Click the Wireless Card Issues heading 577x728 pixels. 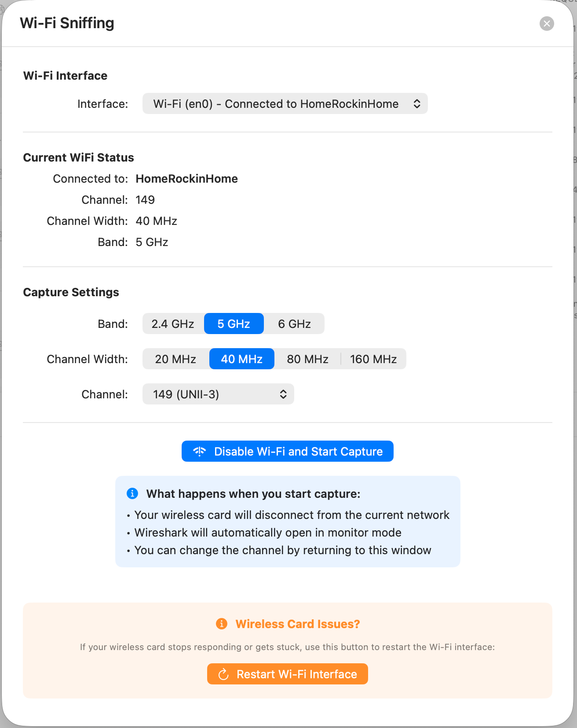coord(297,624)
